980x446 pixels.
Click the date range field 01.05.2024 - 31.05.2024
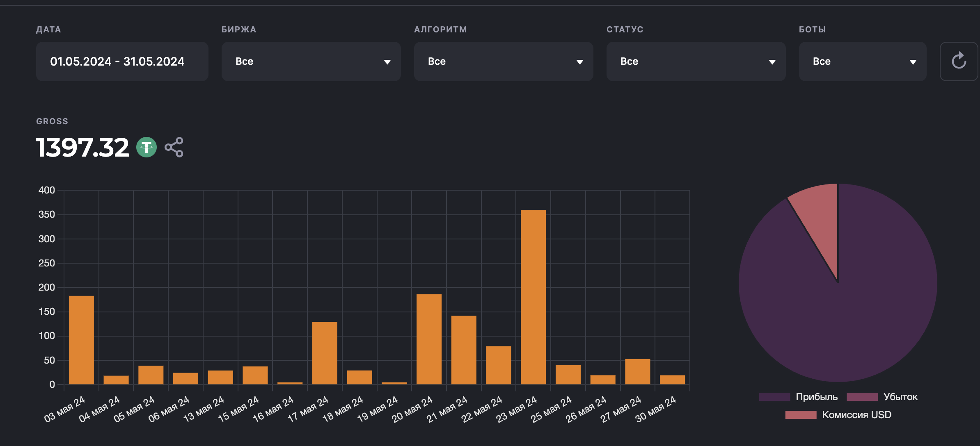point(122,61)
